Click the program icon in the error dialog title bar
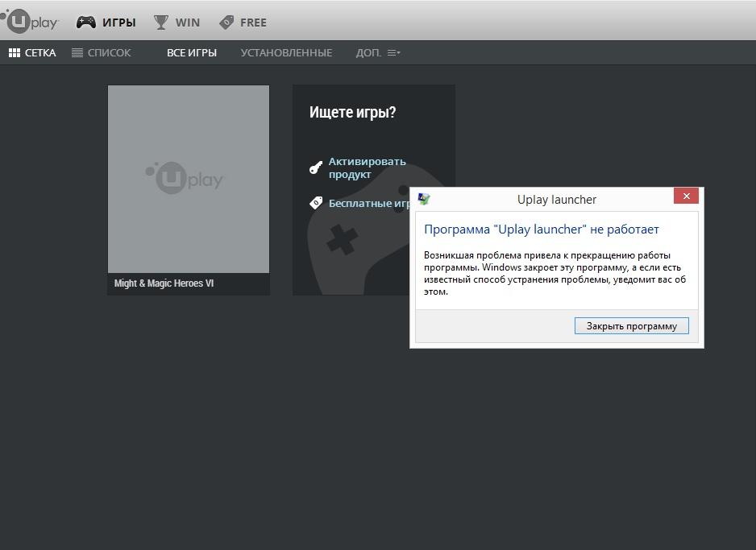This screenshot has width=756, height=550. (424, 199)
